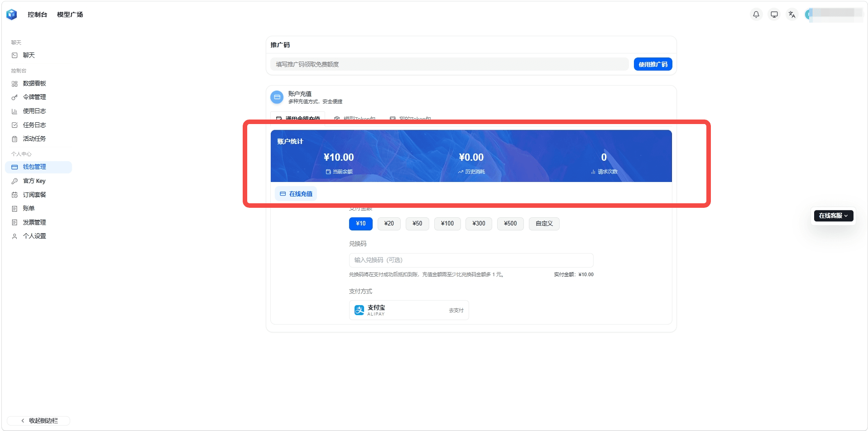Image resolution: width=868 pixels, height=431 pixels.
Task: Select the 在线充值 pill tab
Action: [296, 194]
